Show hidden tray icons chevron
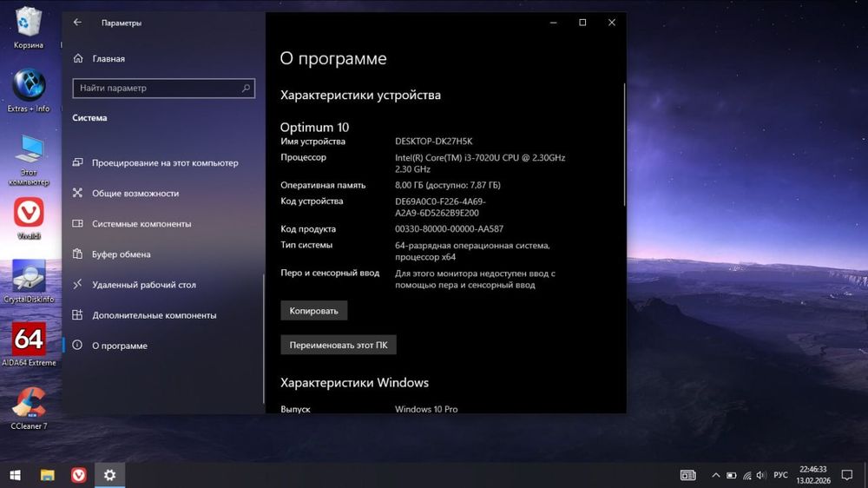 pos(716,475)
